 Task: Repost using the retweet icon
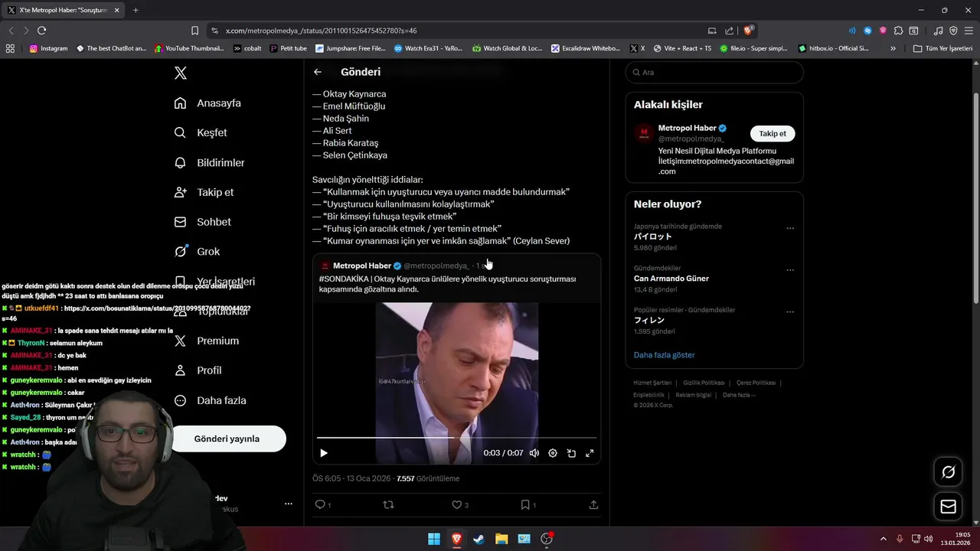pos(388,504)
